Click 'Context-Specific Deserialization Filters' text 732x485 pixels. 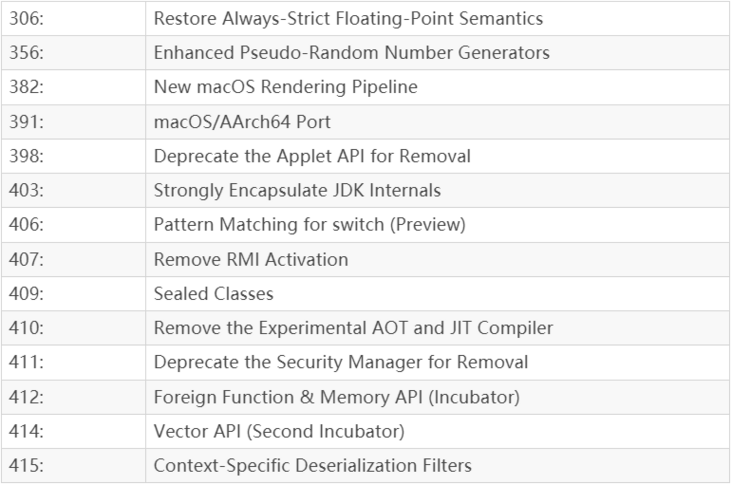[x=313, y=466]
